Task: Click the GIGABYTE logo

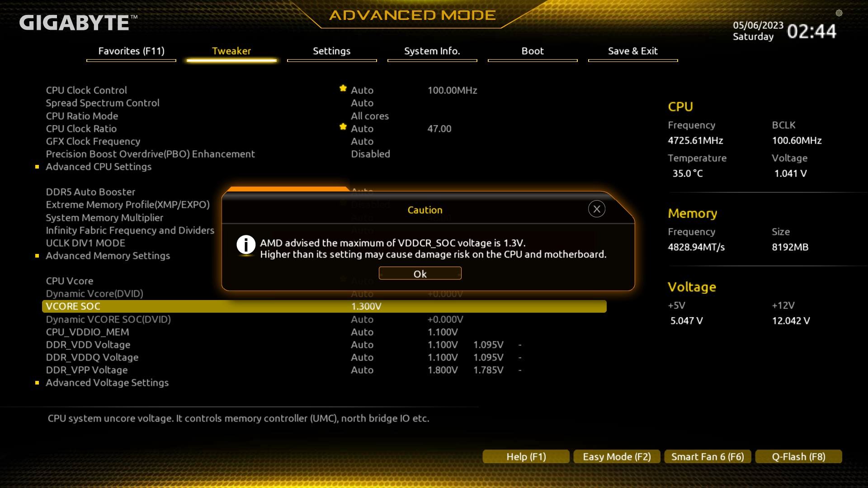Action: [78, 23]
